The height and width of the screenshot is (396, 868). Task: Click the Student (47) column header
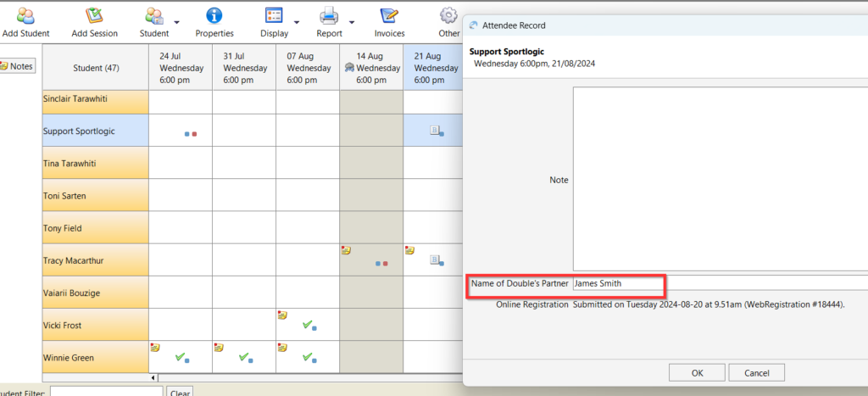pos(96,68)
